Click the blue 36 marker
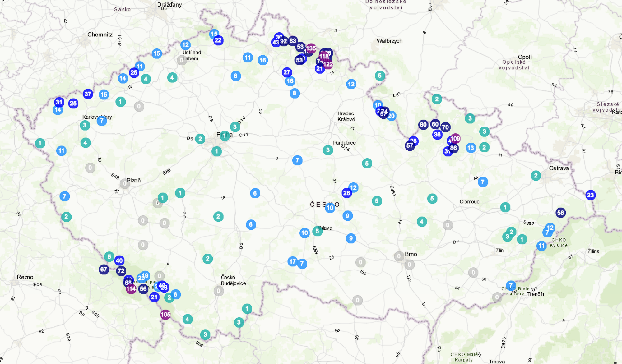Viewport: 622px width, 364px height. [437, 135]
